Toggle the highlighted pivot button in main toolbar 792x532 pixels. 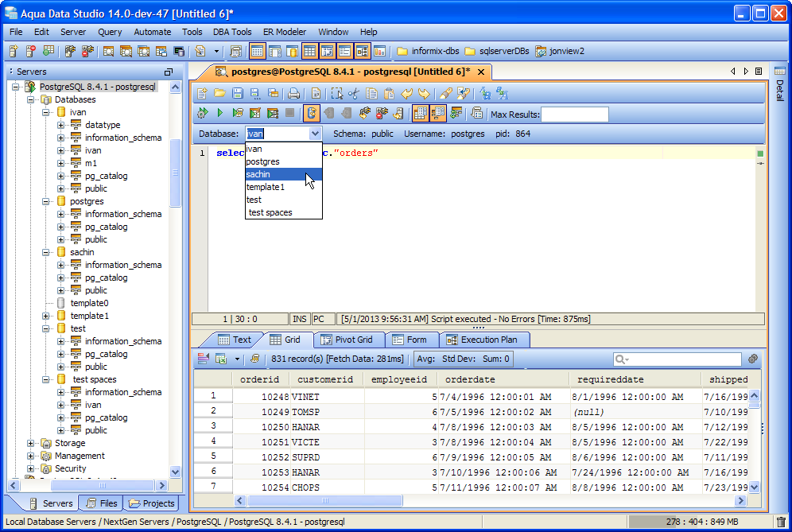point(327,51)
